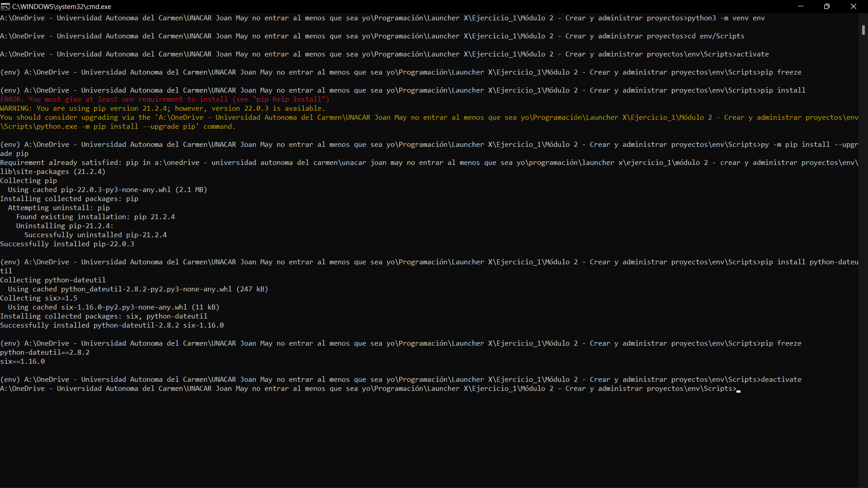Screen dimensions: 868x488
Task: Click 'You should consider upgrading via the' warning line
Action: coord(429,117)
